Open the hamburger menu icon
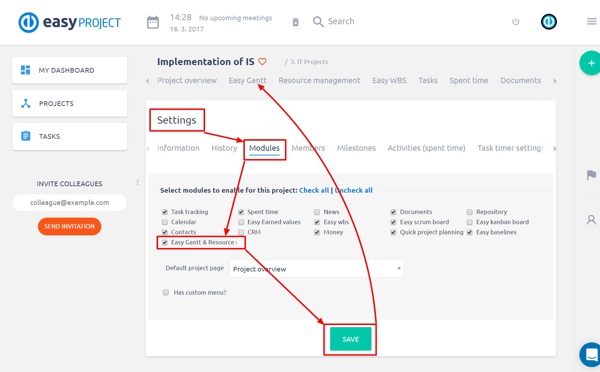The image size is (600, 372). point(592,21)
